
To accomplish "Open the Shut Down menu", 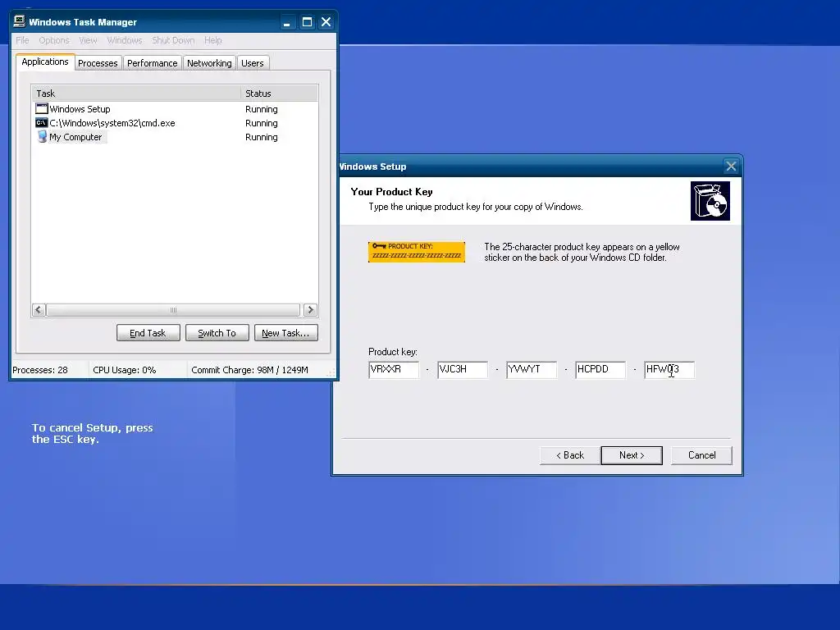I will point(173,40).
